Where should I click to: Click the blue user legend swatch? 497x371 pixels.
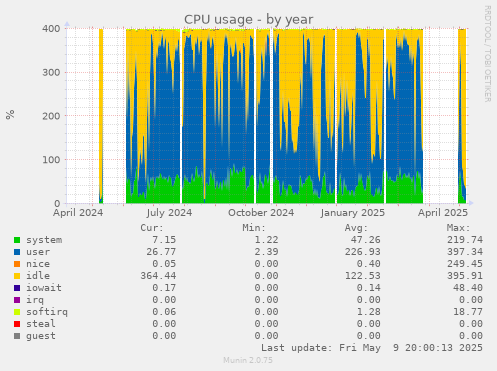(x=17, y=252)
